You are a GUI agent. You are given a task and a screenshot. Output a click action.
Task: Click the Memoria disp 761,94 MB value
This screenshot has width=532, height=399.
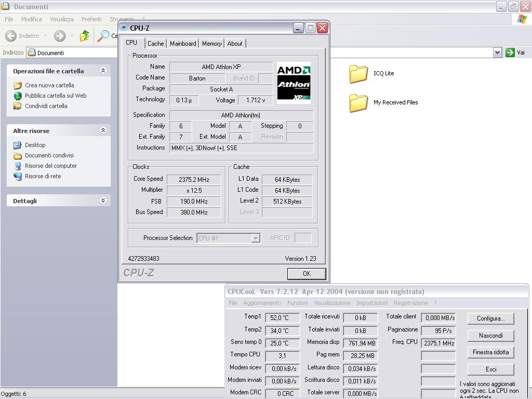(361, 343)
